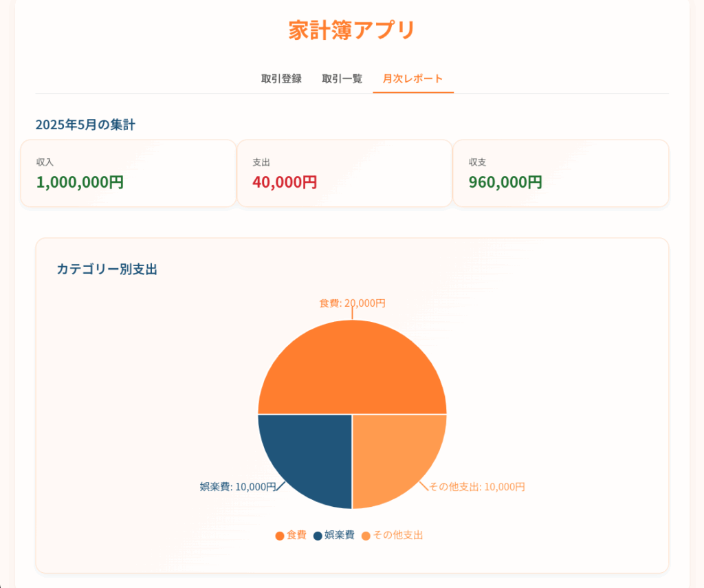Click the カテゴリー別支出 heading
704x588 pixels.
click(x=107, y=269)
